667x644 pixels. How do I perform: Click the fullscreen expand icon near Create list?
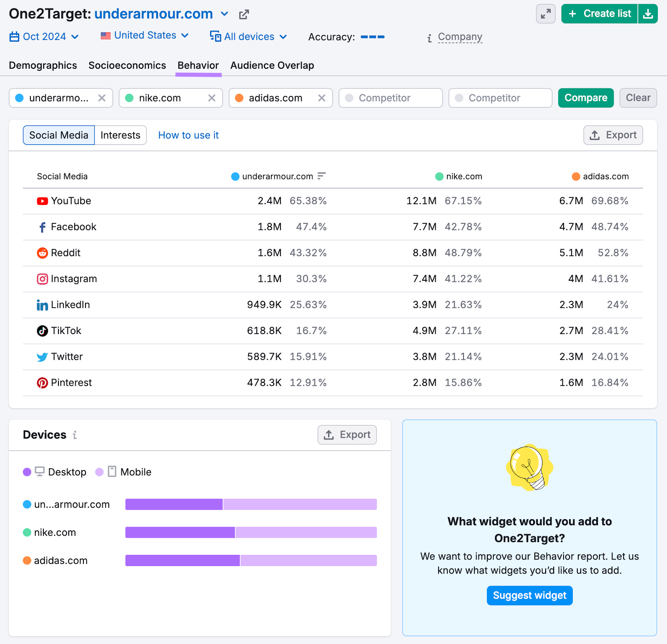pyautogui.click(x=545, y=14)
